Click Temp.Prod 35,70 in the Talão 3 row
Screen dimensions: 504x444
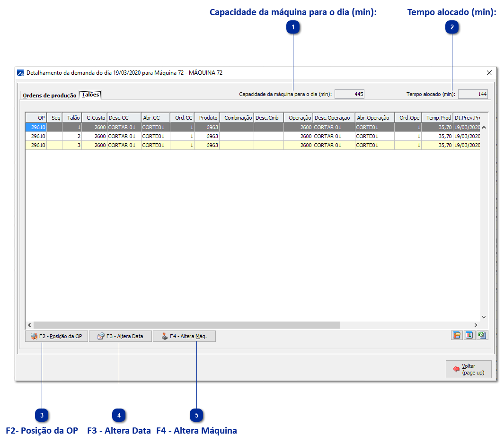(437, 145)
